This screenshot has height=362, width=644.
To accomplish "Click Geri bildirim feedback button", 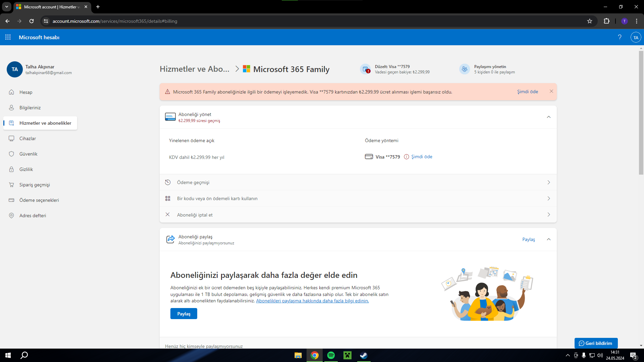I will tap(596, 343).
